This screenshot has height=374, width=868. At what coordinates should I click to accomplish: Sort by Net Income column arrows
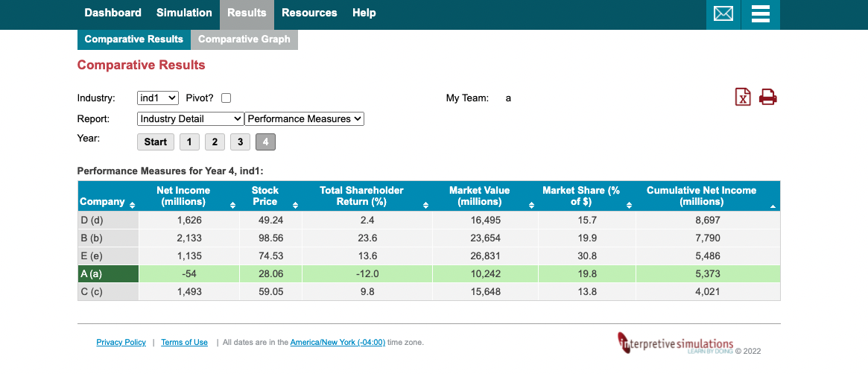pos(232,206)
